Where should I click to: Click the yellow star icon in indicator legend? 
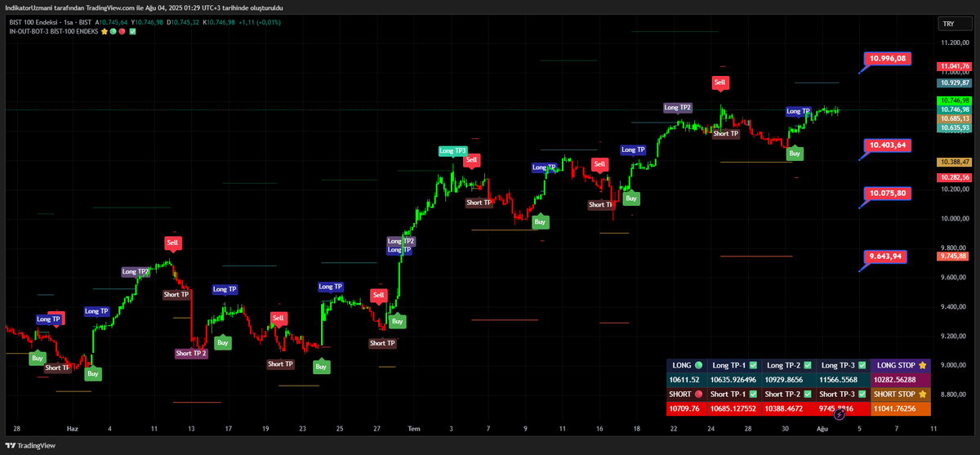pyautogui.click(x=105, y=31)
